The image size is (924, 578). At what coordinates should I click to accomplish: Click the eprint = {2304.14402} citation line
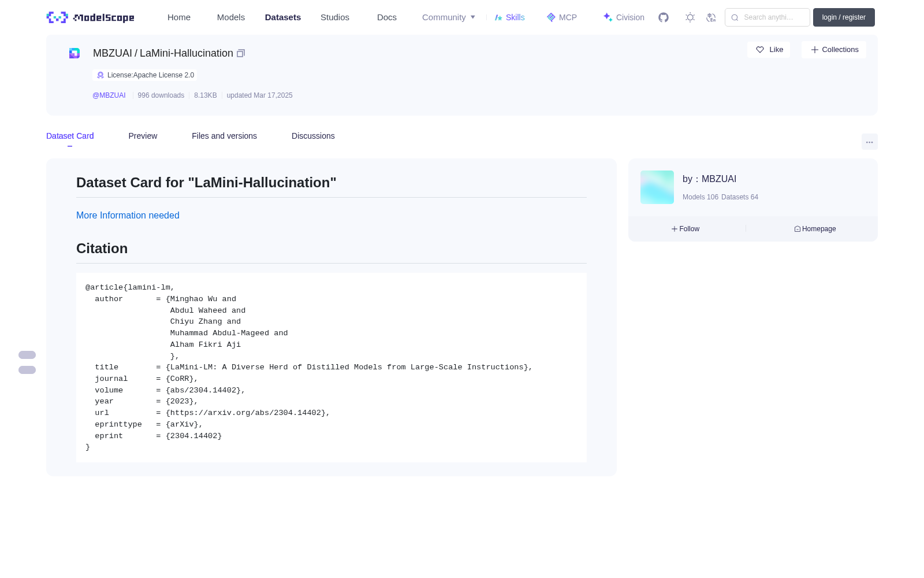pos(158,436)
